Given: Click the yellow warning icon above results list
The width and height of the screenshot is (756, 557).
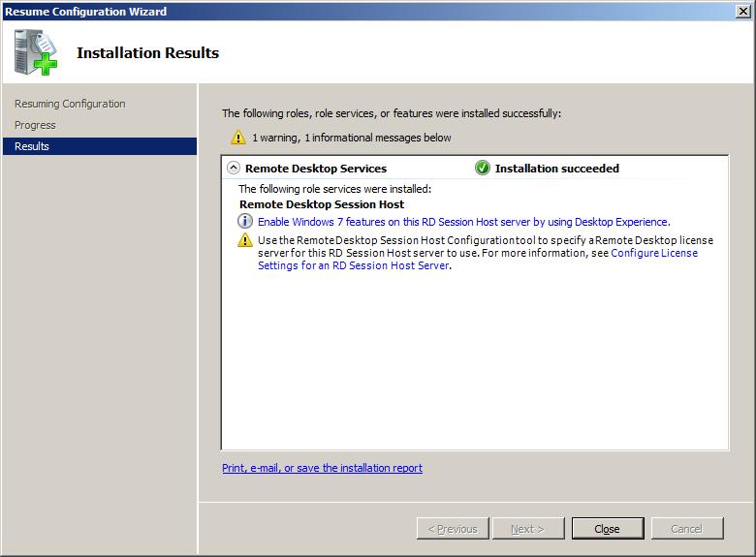Looking at the screenshot, I should [x=238, y=138].
